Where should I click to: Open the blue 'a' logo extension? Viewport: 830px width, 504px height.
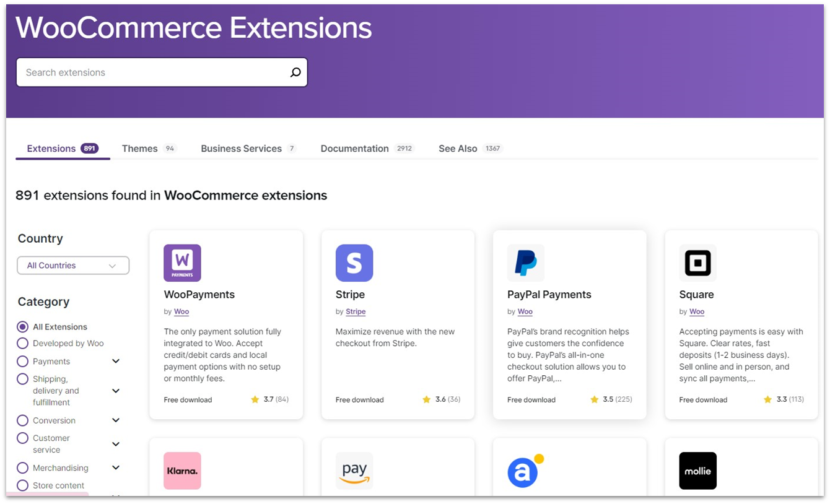(526, 471)
